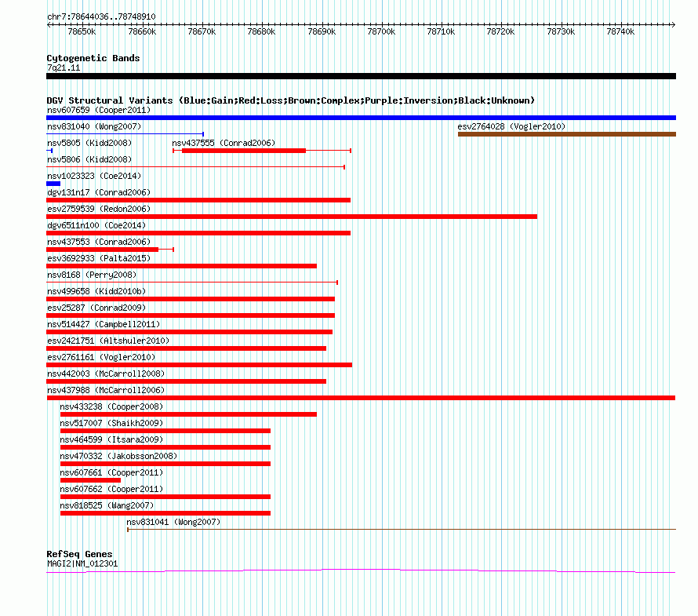Click the 78700k ruler tick label
Image resolution: width=698 pixels, height=616 pixels.
point(381,31)
